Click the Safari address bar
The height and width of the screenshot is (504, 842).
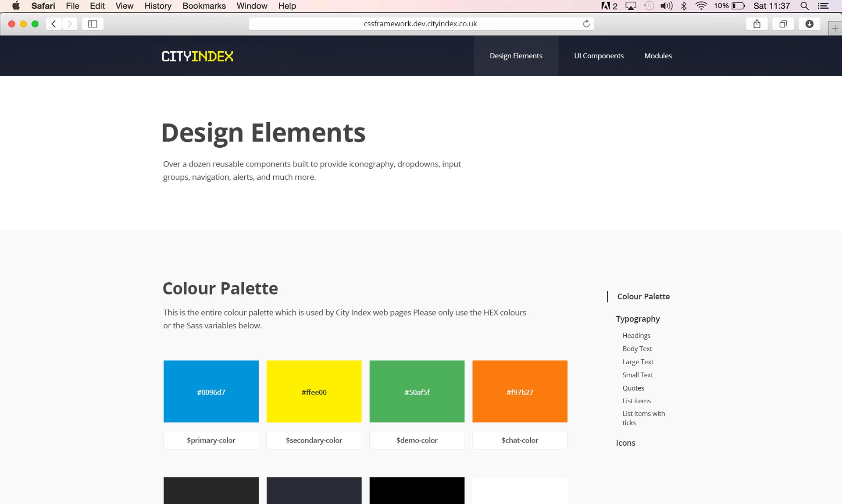pyautogui.click(x=420, y=24)
